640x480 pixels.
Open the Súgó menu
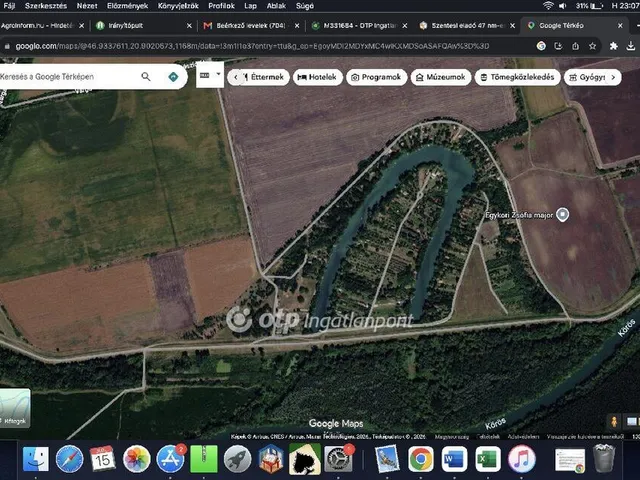click(x=304, y=6)
